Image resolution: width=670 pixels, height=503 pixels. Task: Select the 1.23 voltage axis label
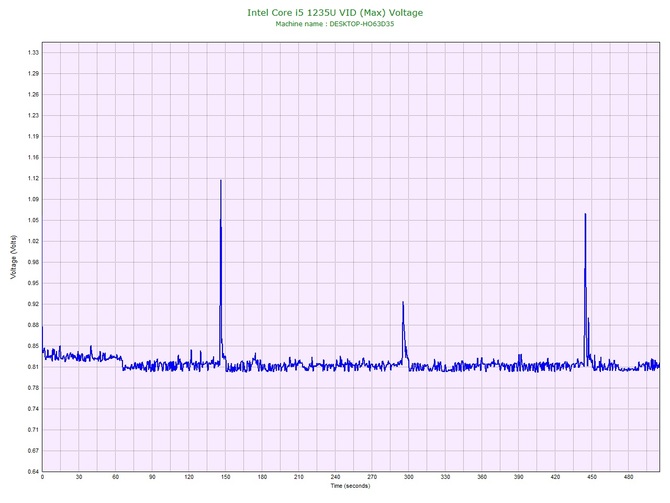33,115
